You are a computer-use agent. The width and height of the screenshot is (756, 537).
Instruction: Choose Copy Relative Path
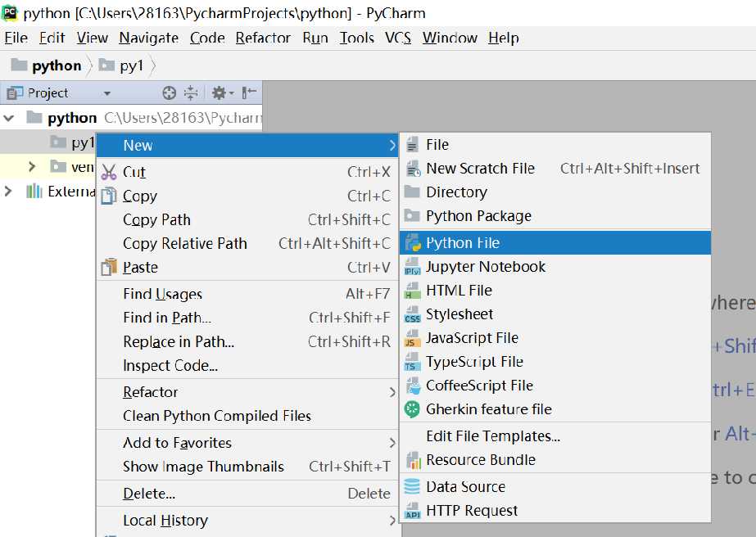[x=247, y=243]
